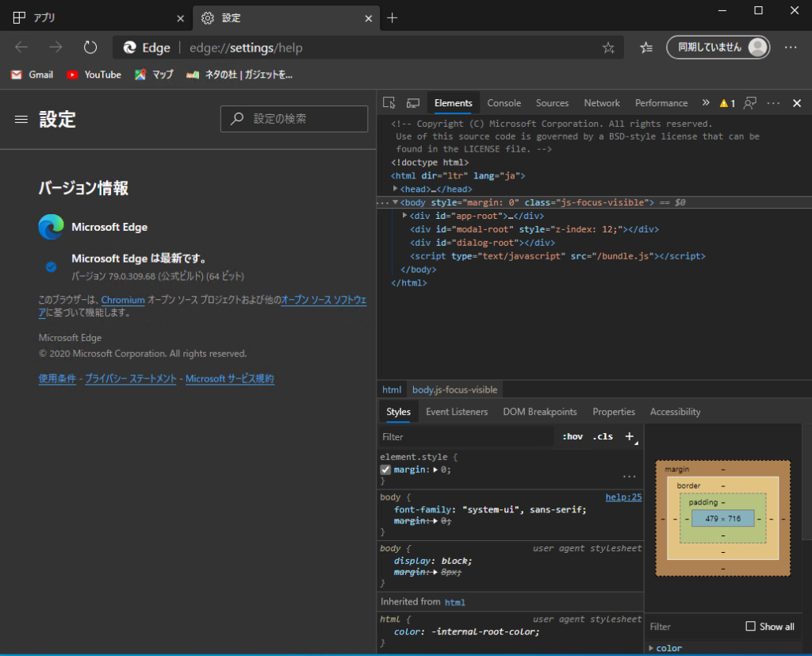Open element.style more actions dots
Screen dimensions: 812x656
click(x=629, y=476)
